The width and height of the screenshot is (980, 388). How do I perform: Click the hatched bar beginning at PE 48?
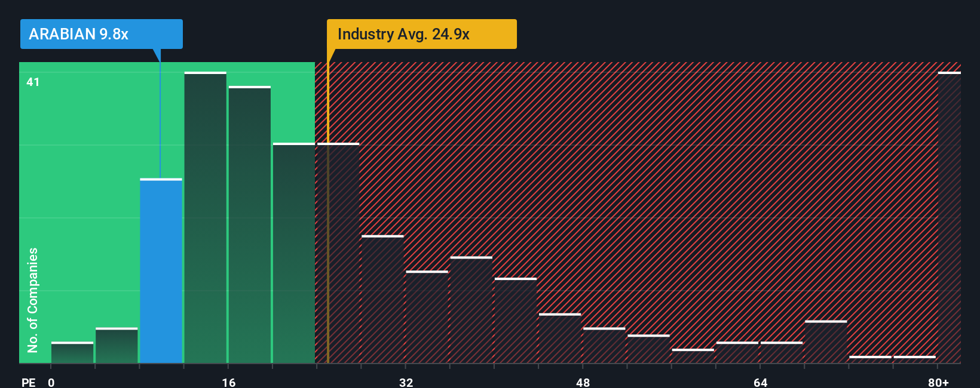(604, 345)
